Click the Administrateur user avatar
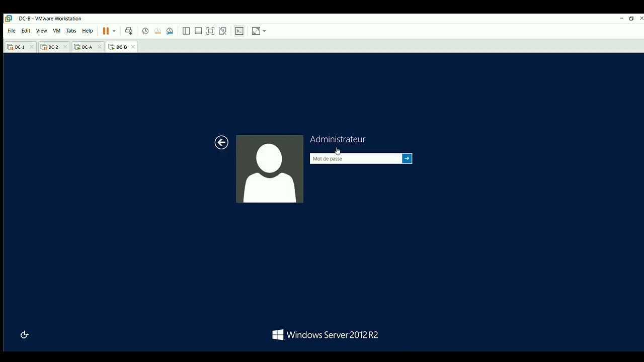 270,169
